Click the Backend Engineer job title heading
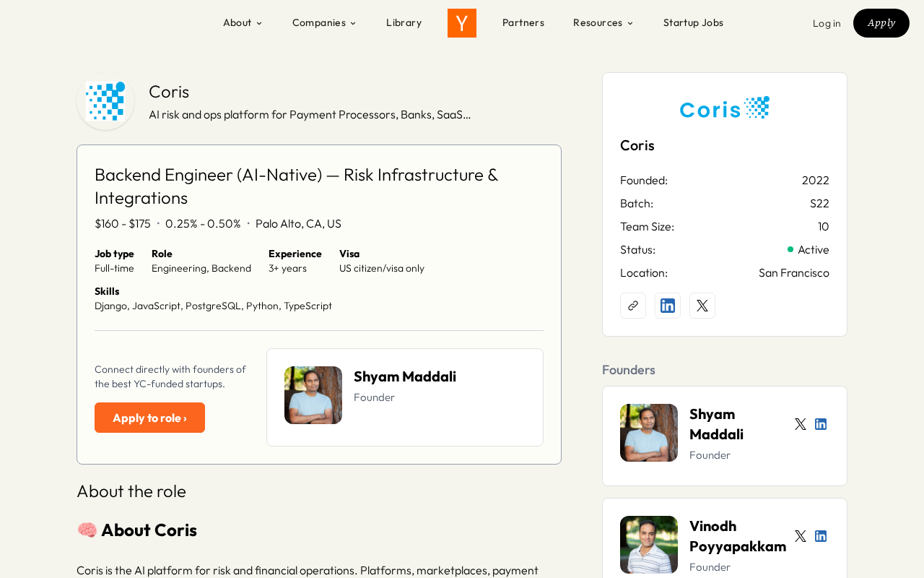The height and width of the screenshot is (578, 924). point(297,186)
